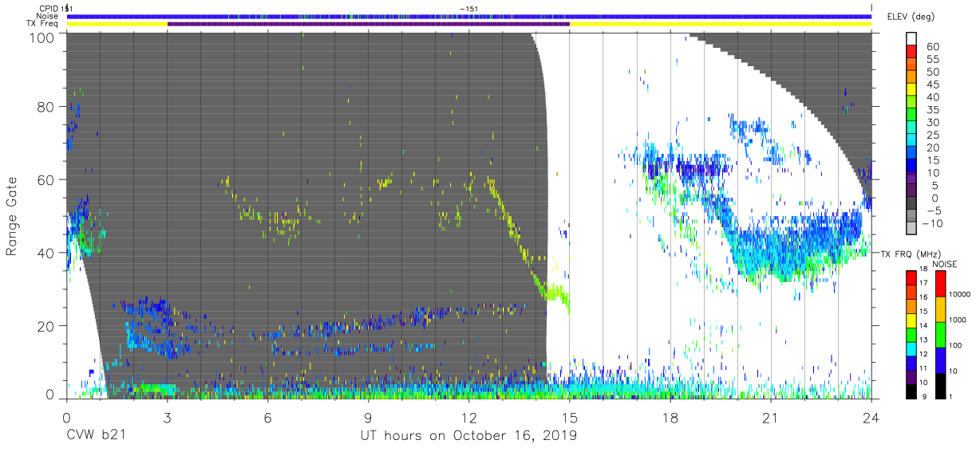Click the 'NOISE' colorbar title
Image resolution: width=980 pixels, height=452 pixels.
pyautogui.click(x=943, y=264)
